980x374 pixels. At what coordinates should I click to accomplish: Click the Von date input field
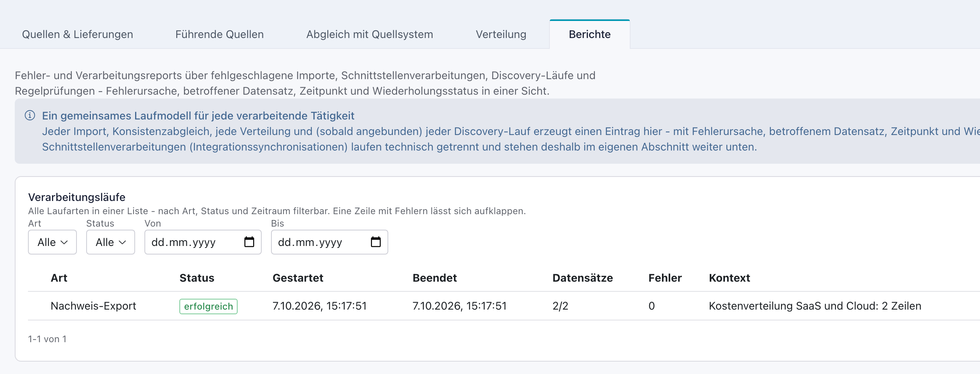(203, 242)
